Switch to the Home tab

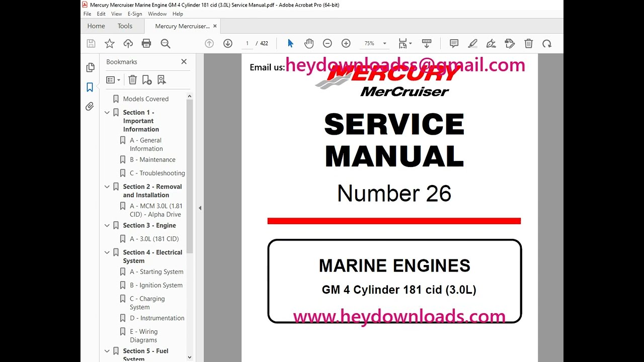(x=96, y=26)
